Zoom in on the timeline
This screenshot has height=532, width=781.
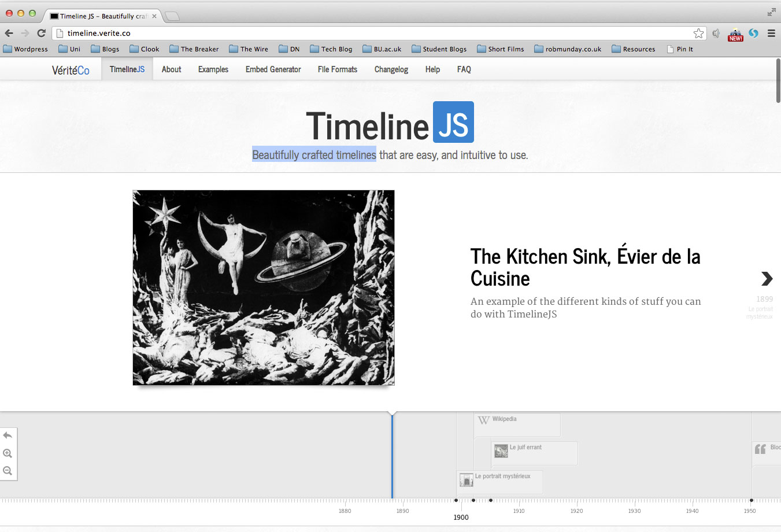8,453
